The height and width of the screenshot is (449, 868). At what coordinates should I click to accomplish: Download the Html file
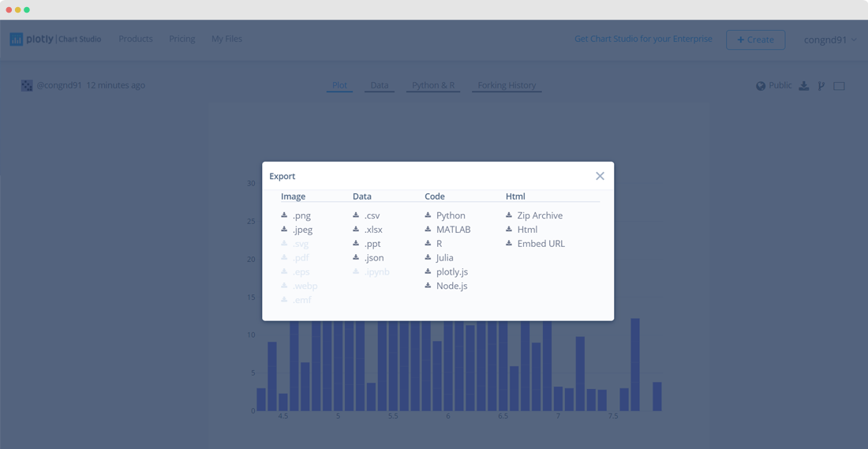522,229
